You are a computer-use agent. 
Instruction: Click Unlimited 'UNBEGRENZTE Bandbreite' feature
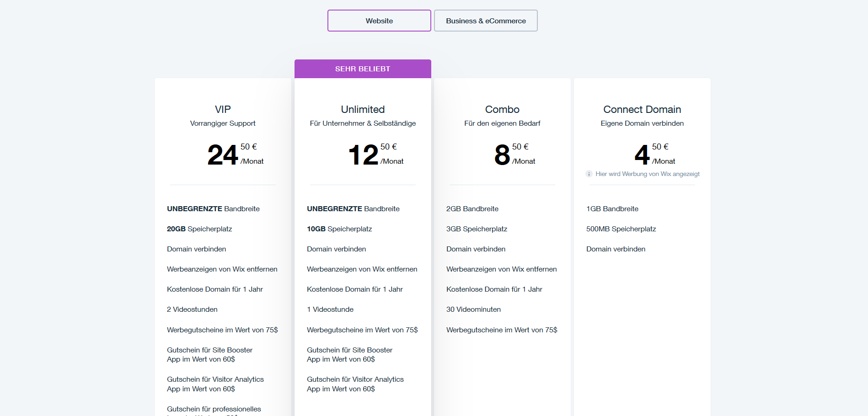tap(353, 208)
